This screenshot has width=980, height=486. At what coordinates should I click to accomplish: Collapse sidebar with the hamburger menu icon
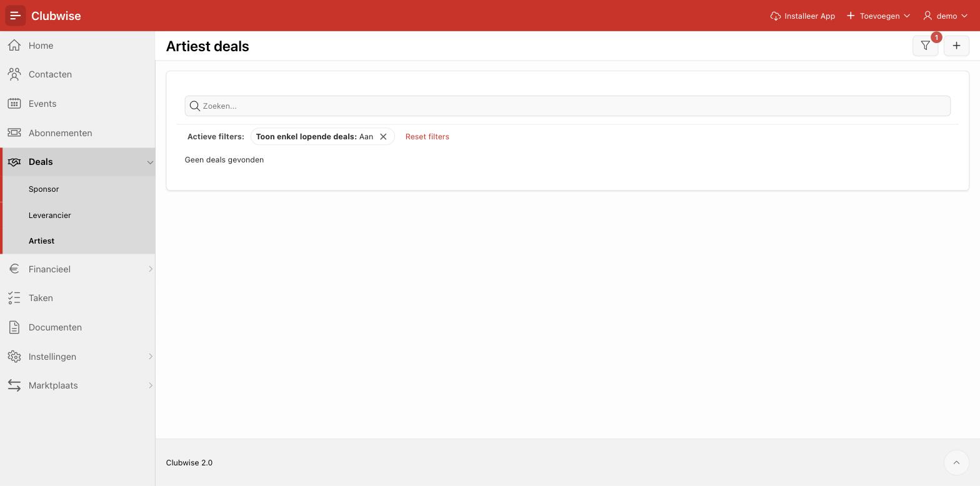point(16,16)
